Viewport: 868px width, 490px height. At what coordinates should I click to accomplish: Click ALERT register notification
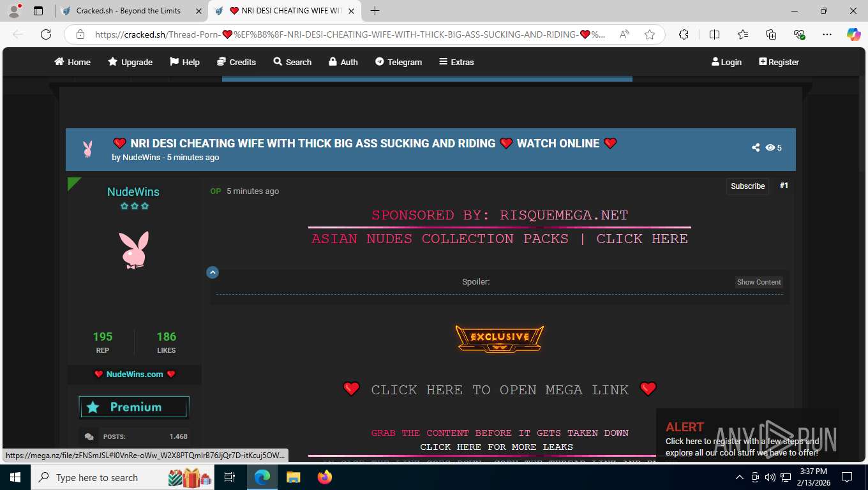[x=747, y=440]
